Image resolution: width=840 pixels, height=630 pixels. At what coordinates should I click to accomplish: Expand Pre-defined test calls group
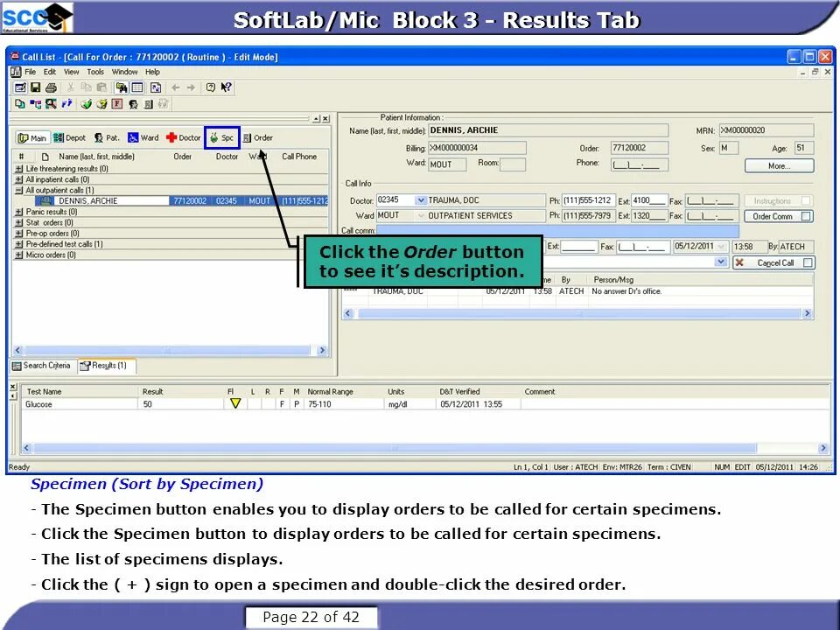(x=19, y=244)
